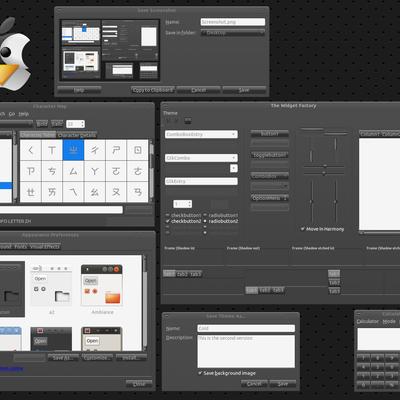Select radiobutton1 in Widget Factory
Screen dimensions: 400x400
click(221, 215)
